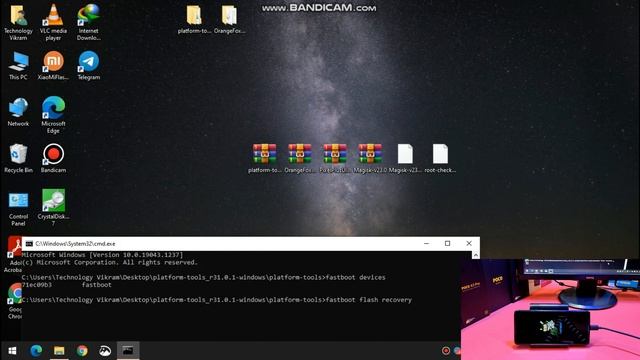Viewport: 640px width, 360px height.
Task: Select the Recycle Bin icon
Action: click(18, 158)
